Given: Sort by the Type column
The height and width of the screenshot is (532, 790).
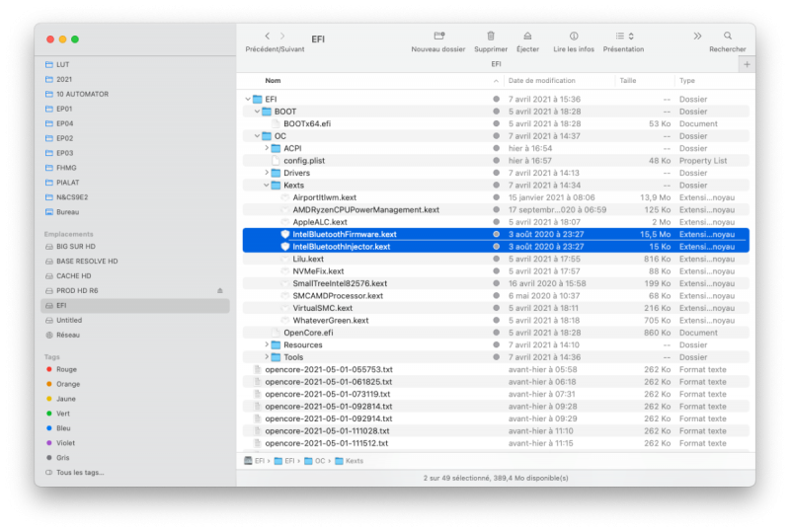Looking at the screenshot, I should [x=686, y=81].
